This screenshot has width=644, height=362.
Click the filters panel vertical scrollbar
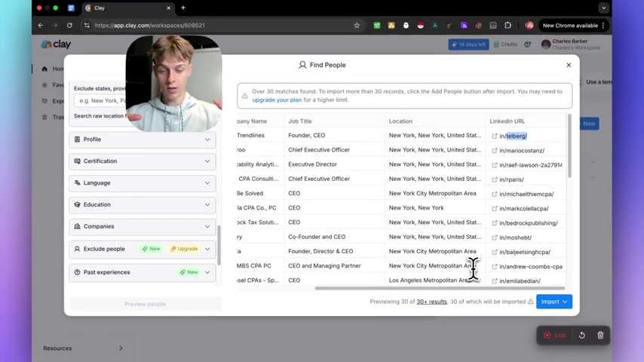coord(219,245)
